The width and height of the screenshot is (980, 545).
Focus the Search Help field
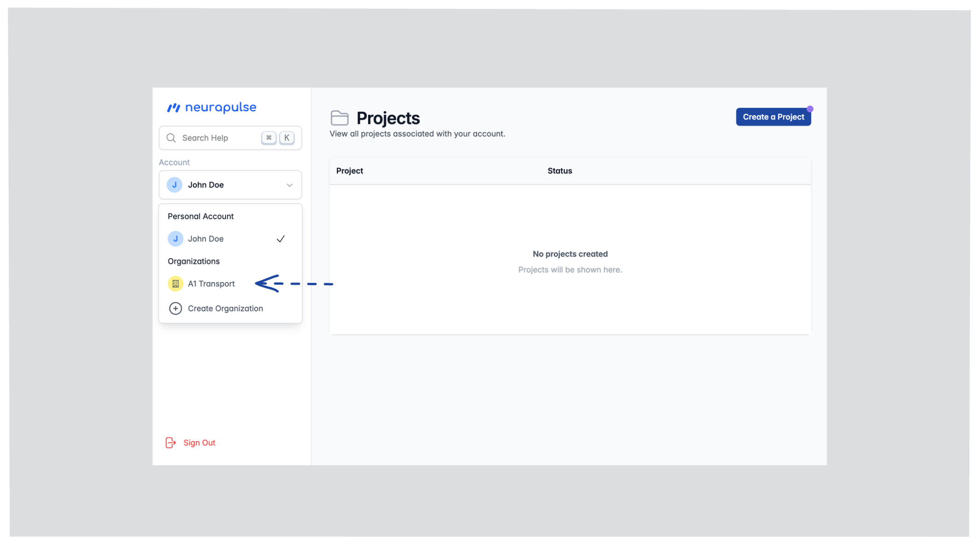pos(216,138)
